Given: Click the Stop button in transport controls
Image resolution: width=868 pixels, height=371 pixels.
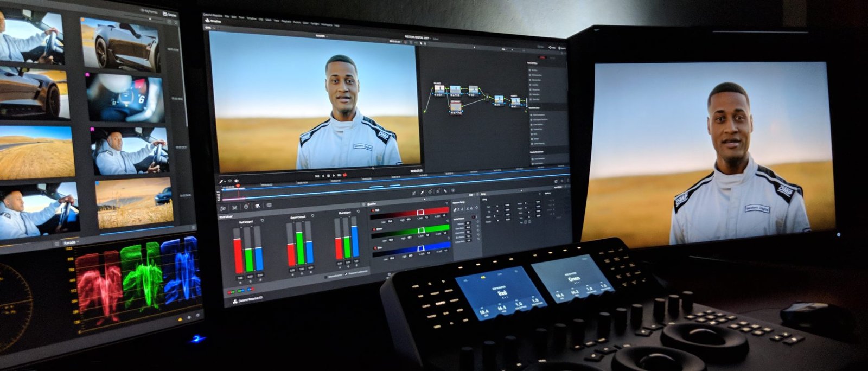Looking at the screenshot, I should click(x=329, y=175).
